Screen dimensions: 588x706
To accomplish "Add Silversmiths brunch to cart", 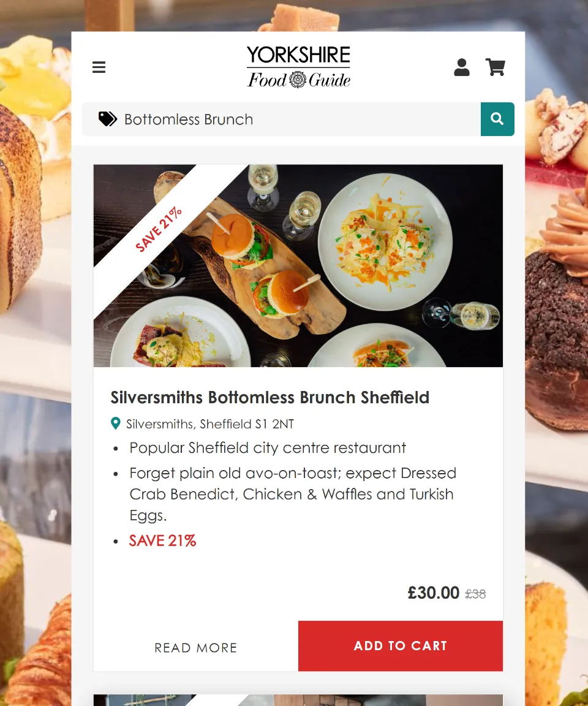I will click(401, 646).
